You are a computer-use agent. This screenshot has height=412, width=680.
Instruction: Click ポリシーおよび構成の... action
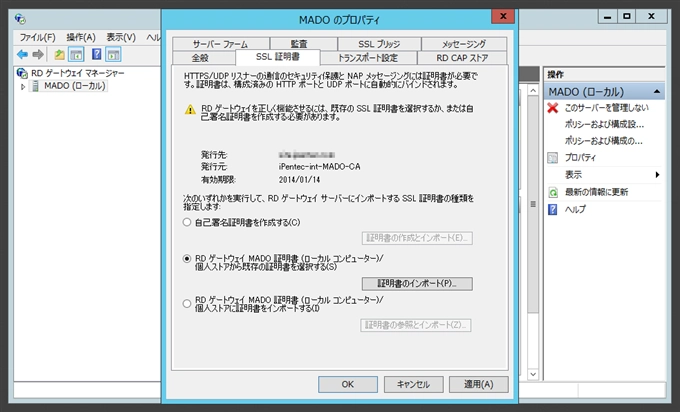point(603,141)
